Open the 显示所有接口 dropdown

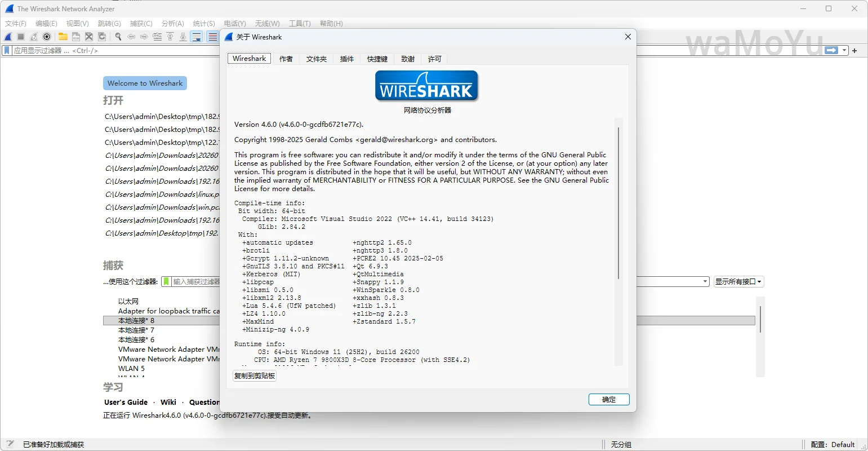(738, 281)
